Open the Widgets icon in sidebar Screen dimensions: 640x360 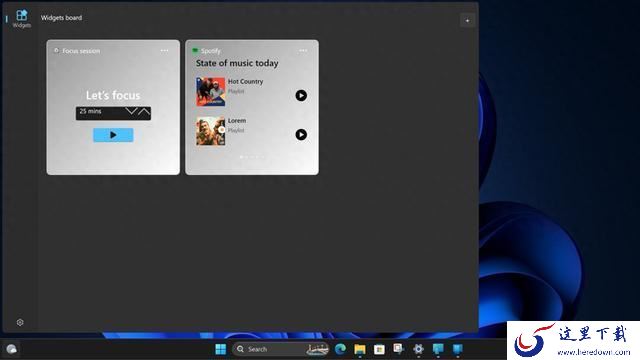(22, 18)
